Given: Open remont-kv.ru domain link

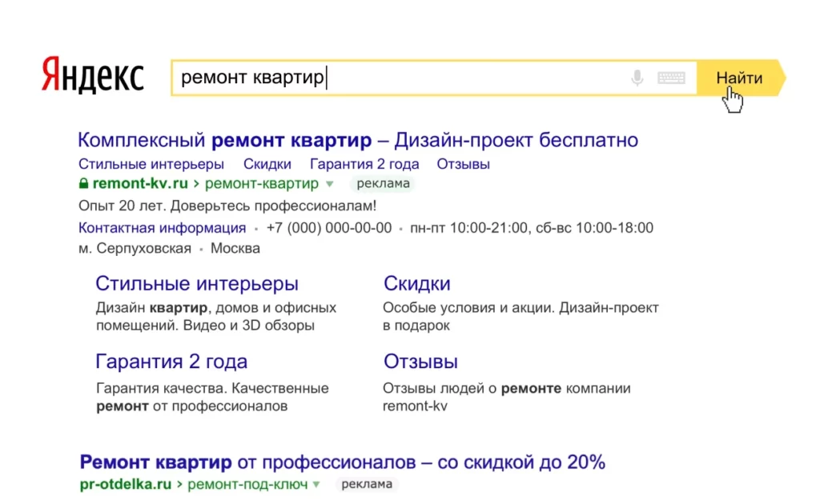Looking at the screenshot, I should 140,183.
